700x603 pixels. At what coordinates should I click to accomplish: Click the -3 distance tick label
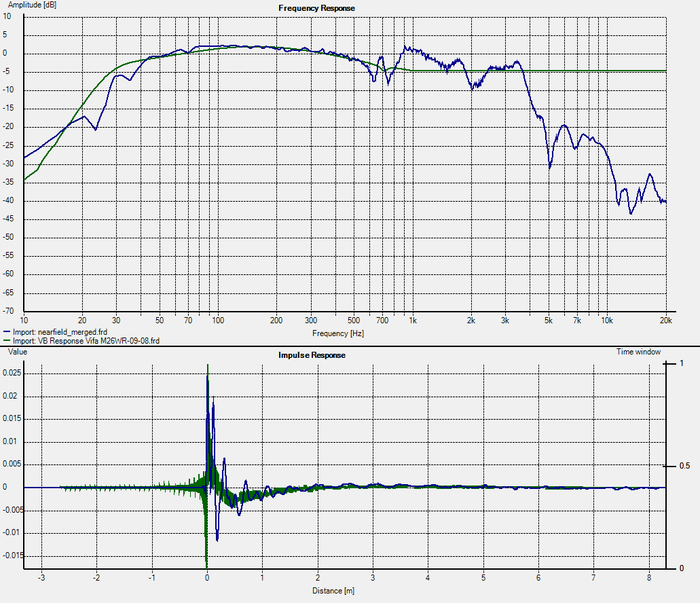pos(41,578)
